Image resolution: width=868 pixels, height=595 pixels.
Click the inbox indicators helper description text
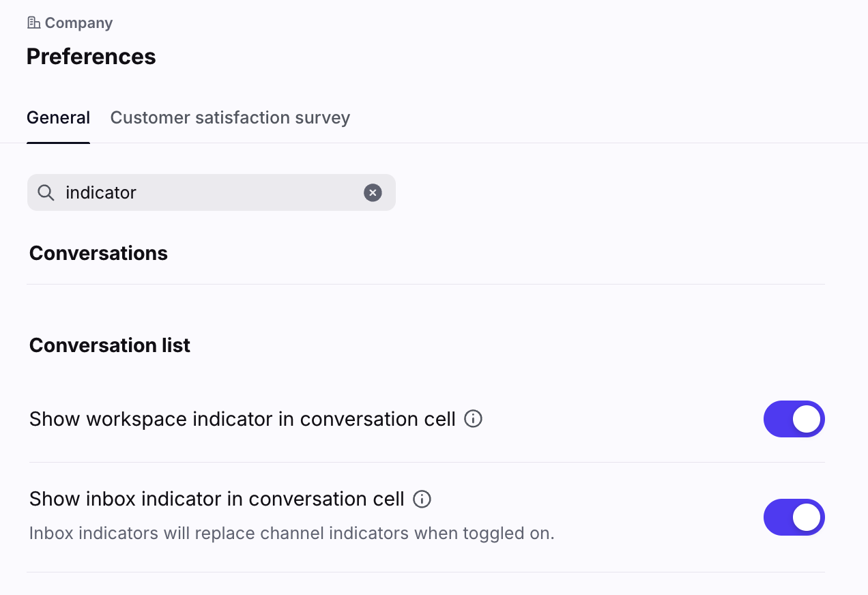(291, 533)
